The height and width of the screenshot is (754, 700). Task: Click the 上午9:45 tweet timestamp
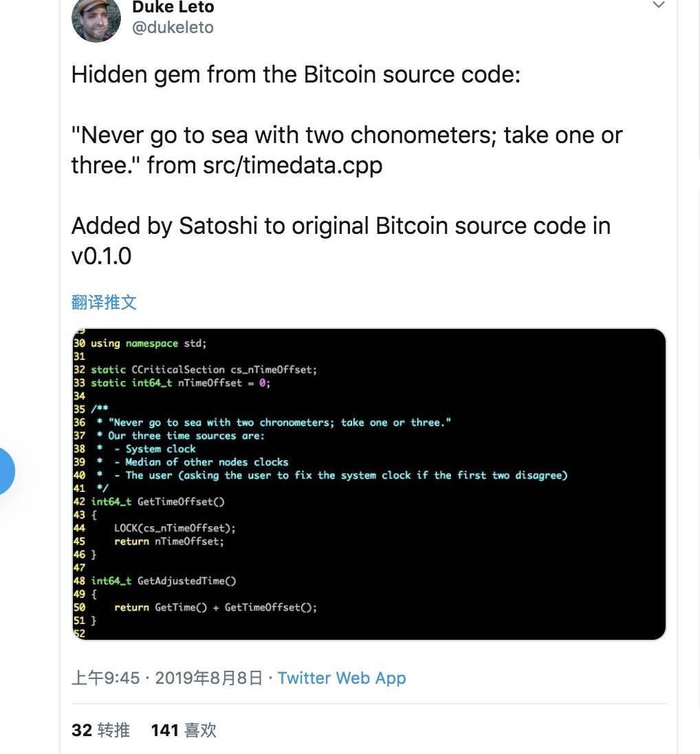pyautogui.click(x=105, y=678)
